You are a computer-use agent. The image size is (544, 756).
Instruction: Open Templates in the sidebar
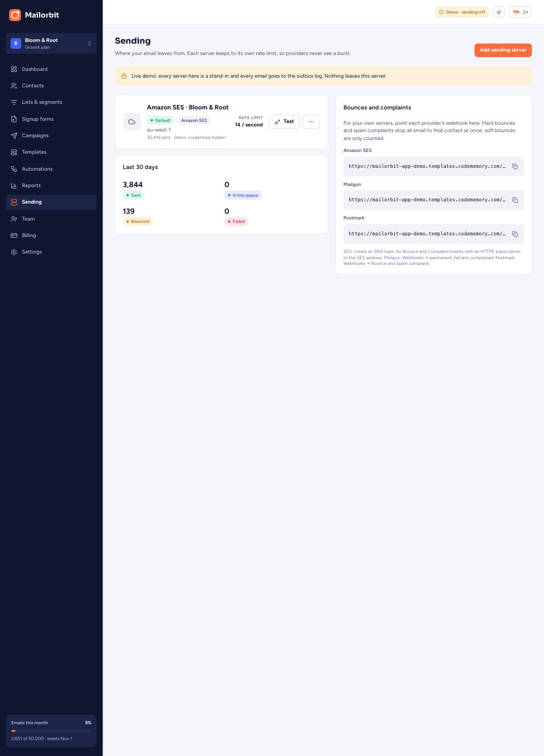(x=51, y=152)
